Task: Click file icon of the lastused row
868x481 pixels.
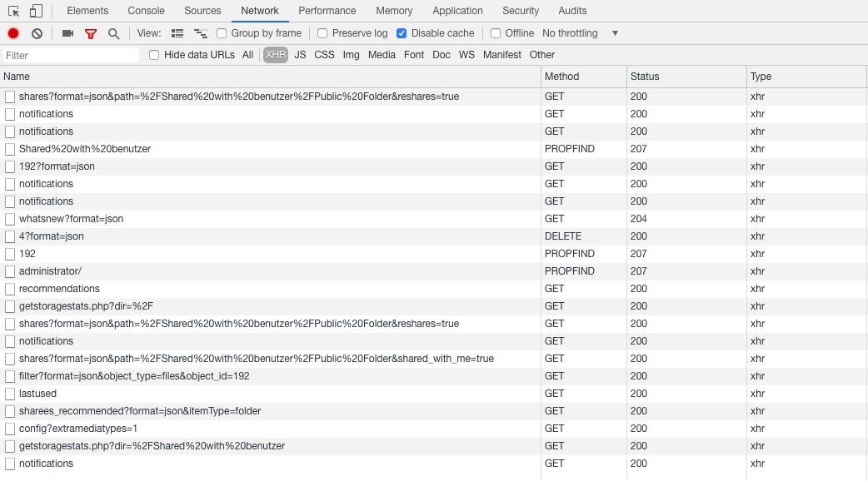Action: point(10,394)
